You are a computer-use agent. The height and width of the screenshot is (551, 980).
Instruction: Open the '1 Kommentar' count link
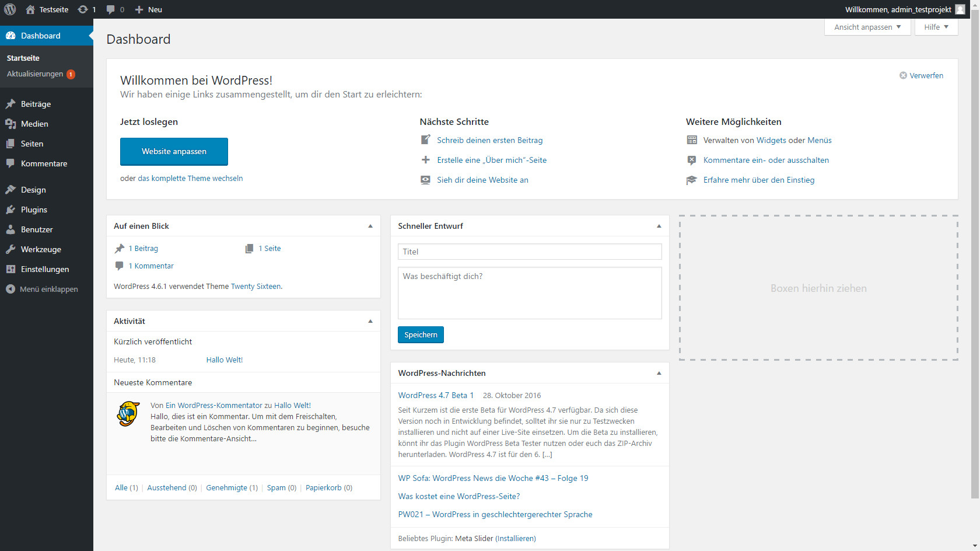click(x=151, y=266)
